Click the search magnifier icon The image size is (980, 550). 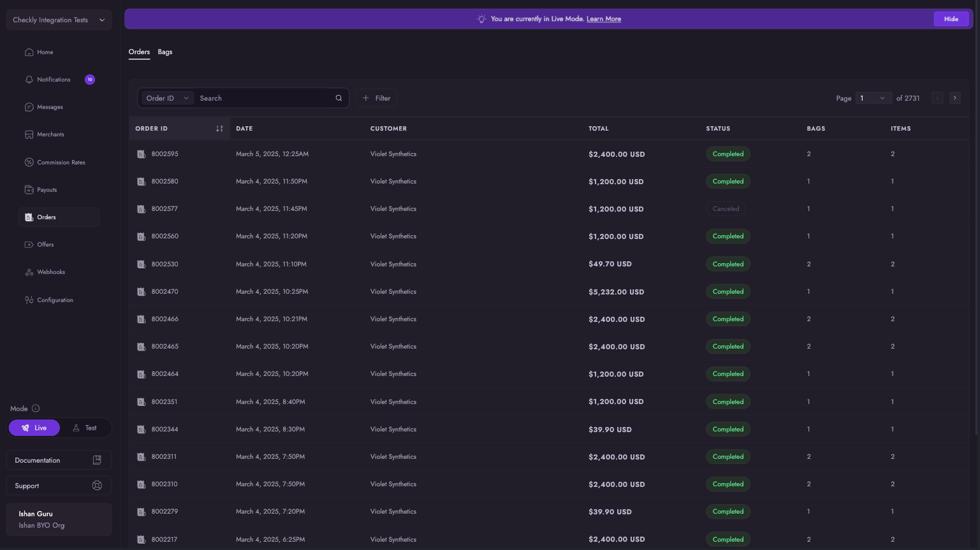(x=339, y=98)
